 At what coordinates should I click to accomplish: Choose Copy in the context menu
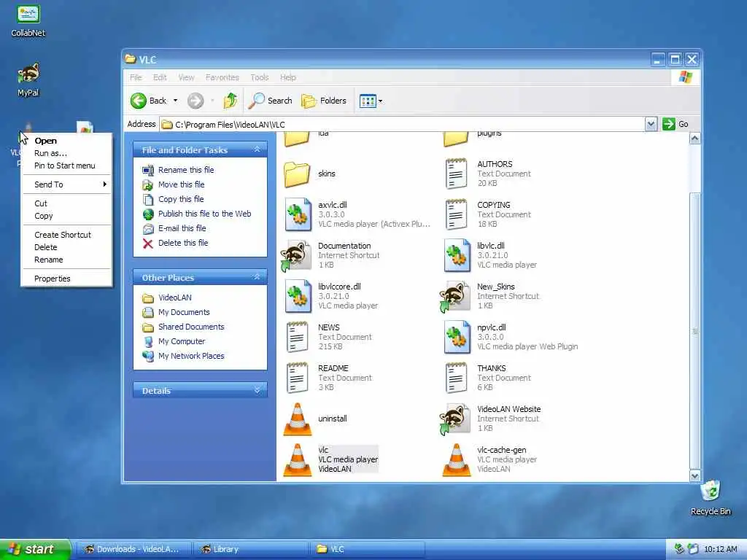[66, 216]
